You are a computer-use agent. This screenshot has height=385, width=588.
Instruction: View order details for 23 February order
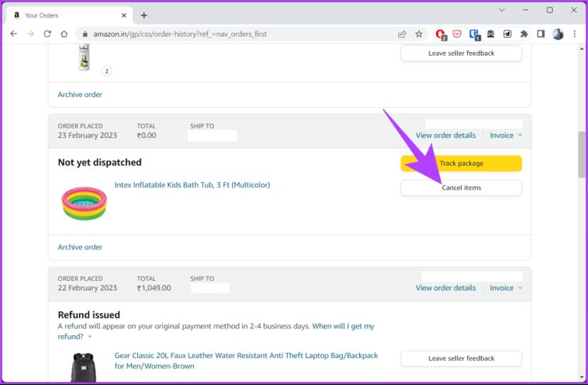pyautogui.click(x=446, y=135)
